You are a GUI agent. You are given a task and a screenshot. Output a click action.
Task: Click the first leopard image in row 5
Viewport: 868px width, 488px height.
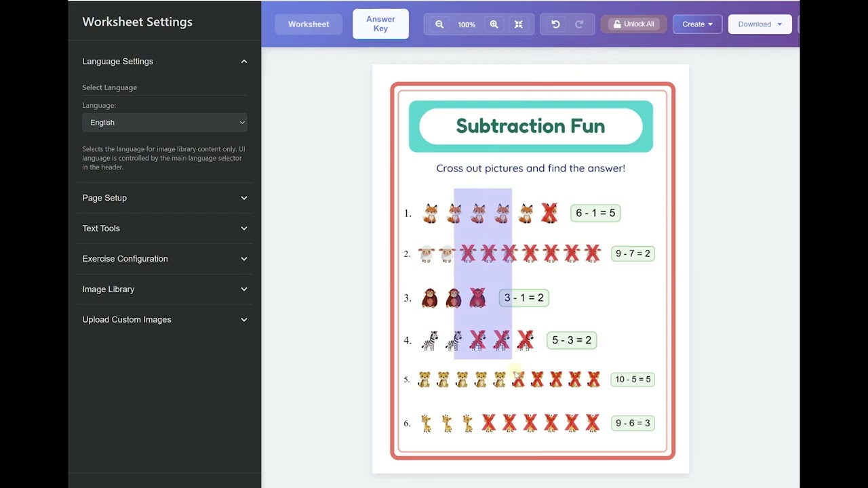click(x=425, y=380)
